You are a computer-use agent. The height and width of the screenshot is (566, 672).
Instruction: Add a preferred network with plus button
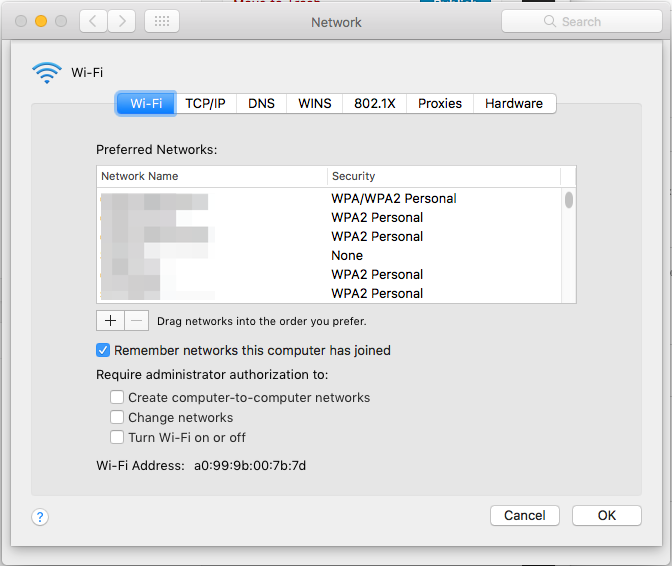pyautogui.click(x=109, y=321)
